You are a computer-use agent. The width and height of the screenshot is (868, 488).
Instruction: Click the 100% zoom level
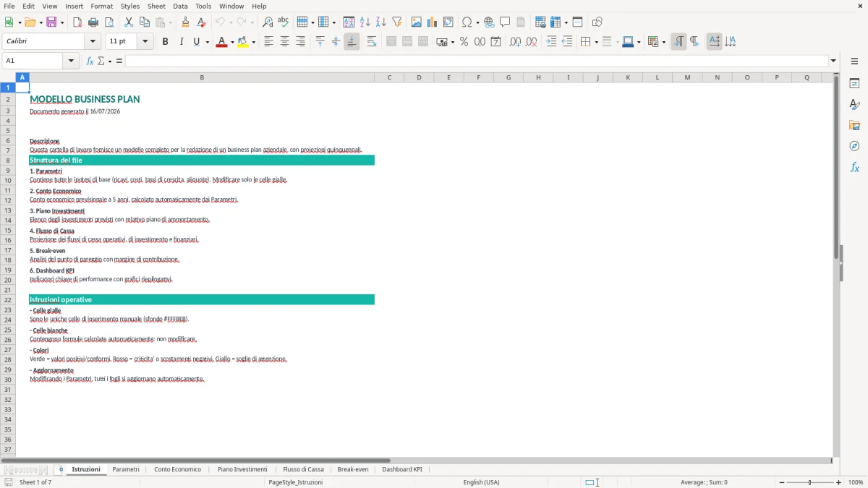856,482
